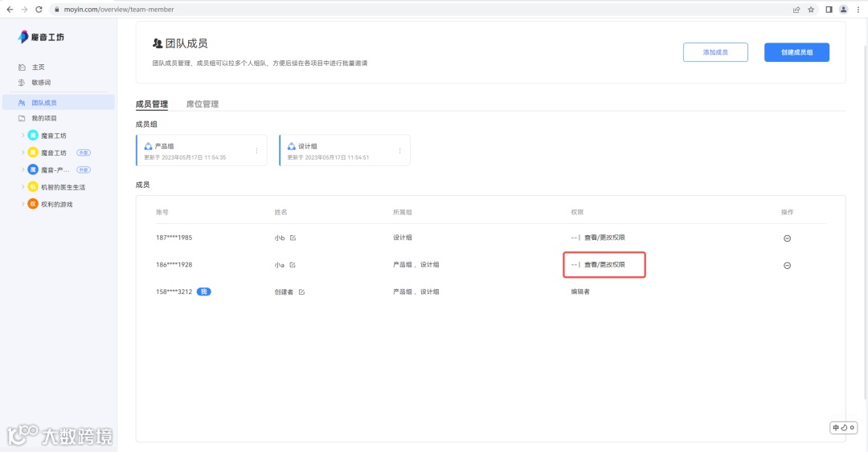This screenshot has height=452, width=868.
Task: Click 查看/更改权限 for 186****1928
Action: point(604,264)
